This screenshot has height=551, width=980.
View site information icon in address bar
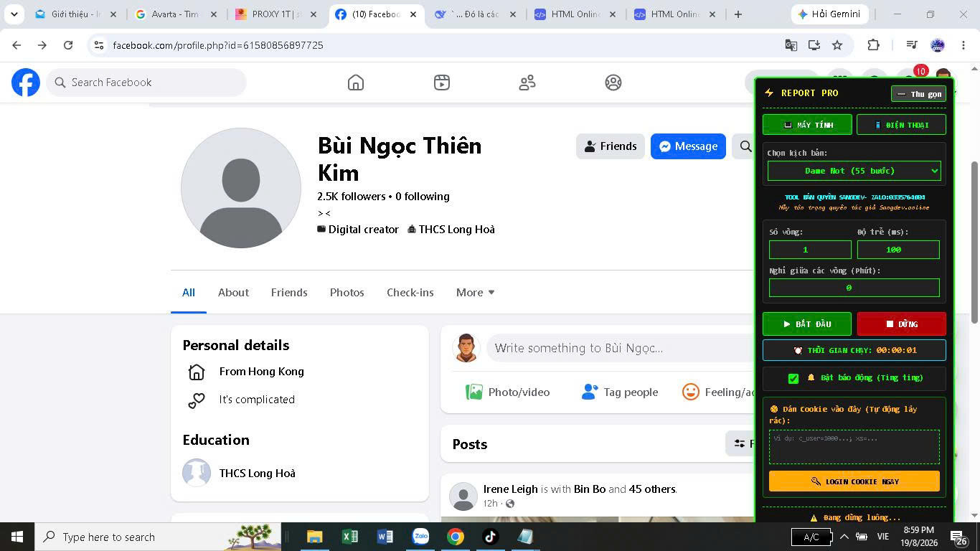tap(99, 45)
